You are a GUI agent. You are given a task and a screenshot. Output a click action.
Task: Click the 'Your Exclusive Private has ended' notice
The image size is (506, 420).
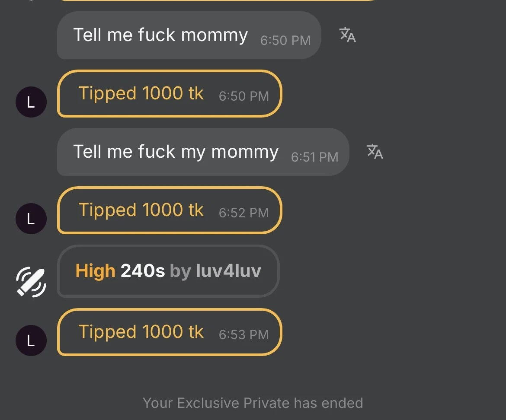click(x=253, y=403)
